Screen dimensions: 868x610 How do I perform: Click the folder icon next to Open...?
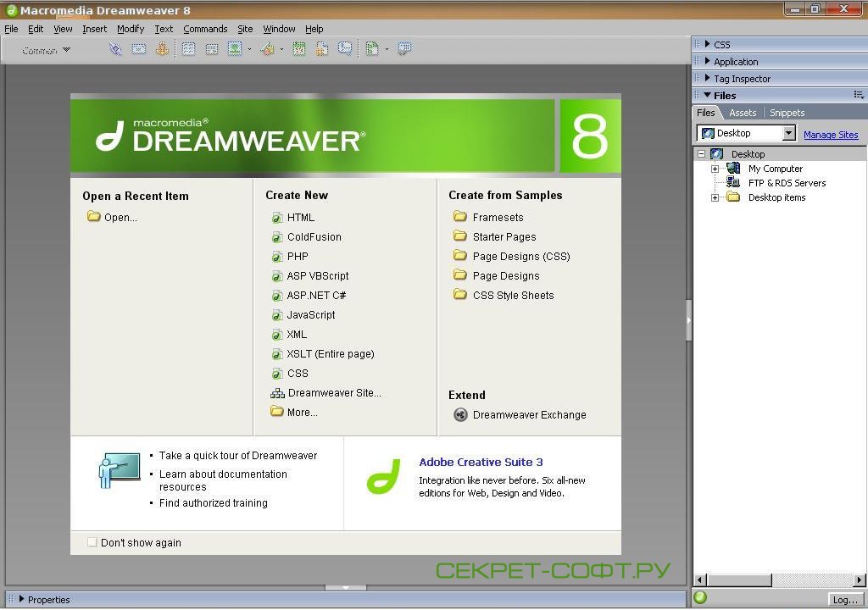(x=93, y=216)
